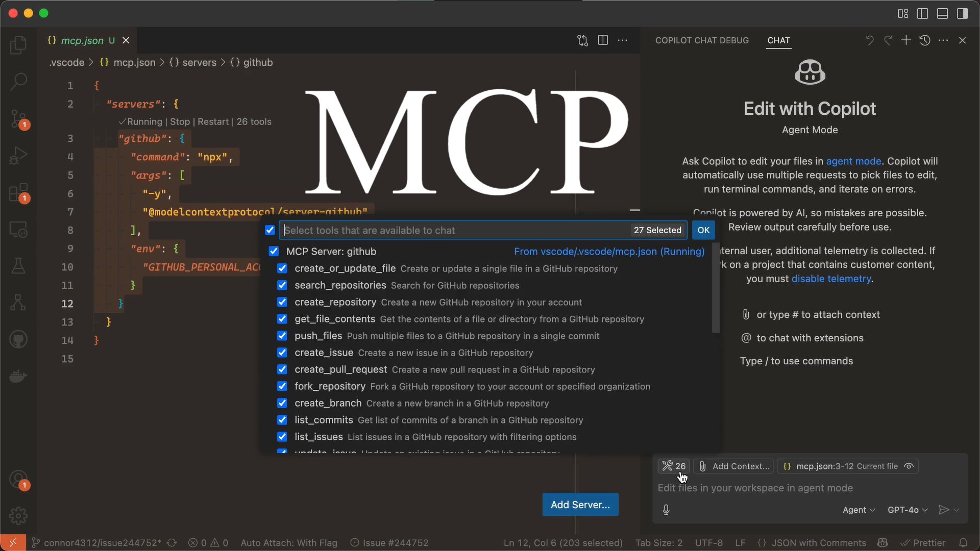The height and width of the screenshot is (551, 980).
Task: Open the Agent mode dropdown
Action: pyautogui.click(x=859, y=510)
